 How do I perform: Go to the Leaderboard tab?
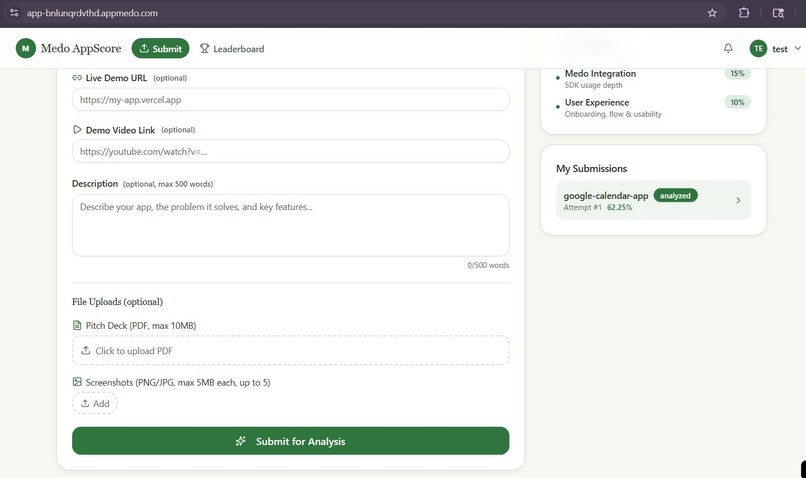pyautogui.click(x=232, y=49)
